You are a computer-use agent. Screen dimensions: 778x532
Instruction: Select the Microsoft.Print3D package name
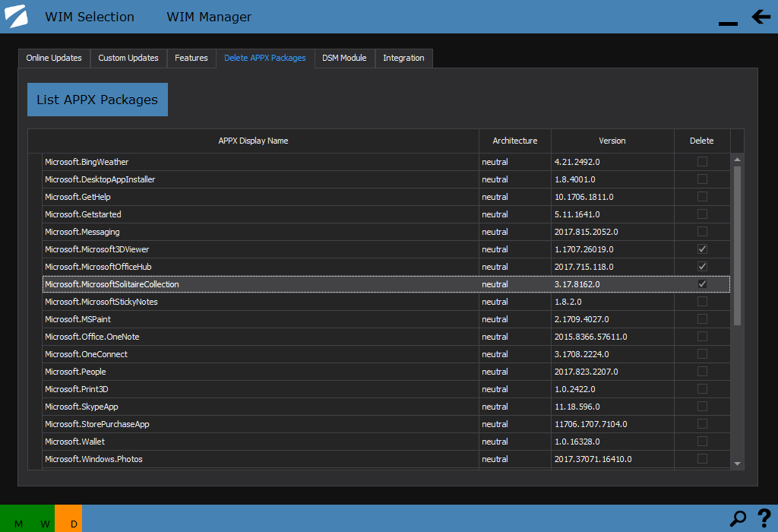(x=77, y=389)
